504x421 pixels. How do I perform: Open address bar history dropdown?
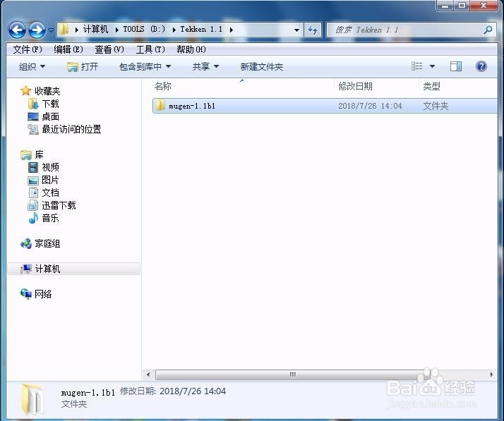click(x=296, y=30)
